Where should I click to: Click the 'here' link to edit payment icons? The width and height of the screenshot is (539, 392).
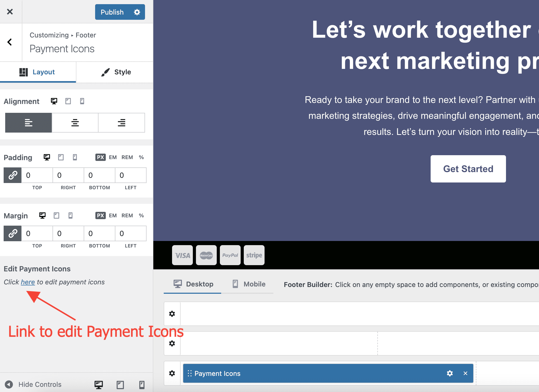pyautogui.click(x=28, y=282)
